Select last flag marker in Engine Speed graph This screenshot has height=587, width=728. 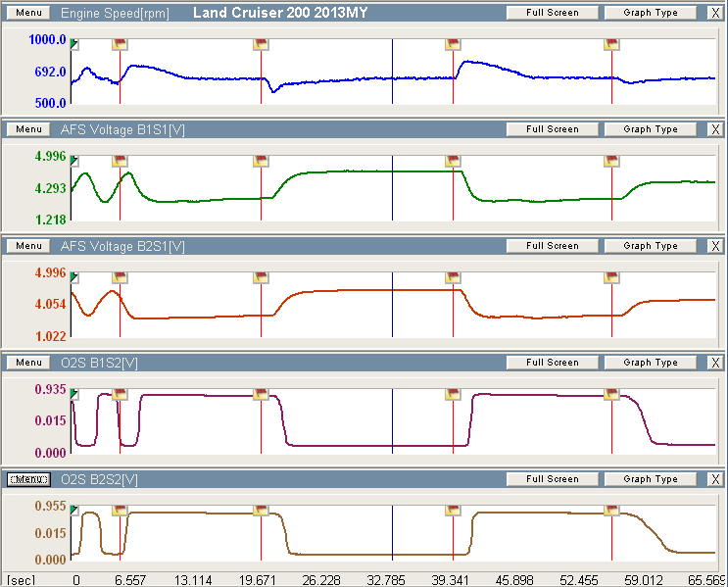tap(612, 44)
